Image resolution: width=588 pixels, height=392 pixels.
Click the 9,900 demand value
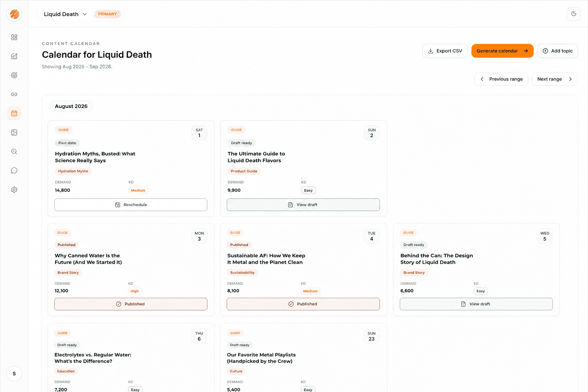234,190
